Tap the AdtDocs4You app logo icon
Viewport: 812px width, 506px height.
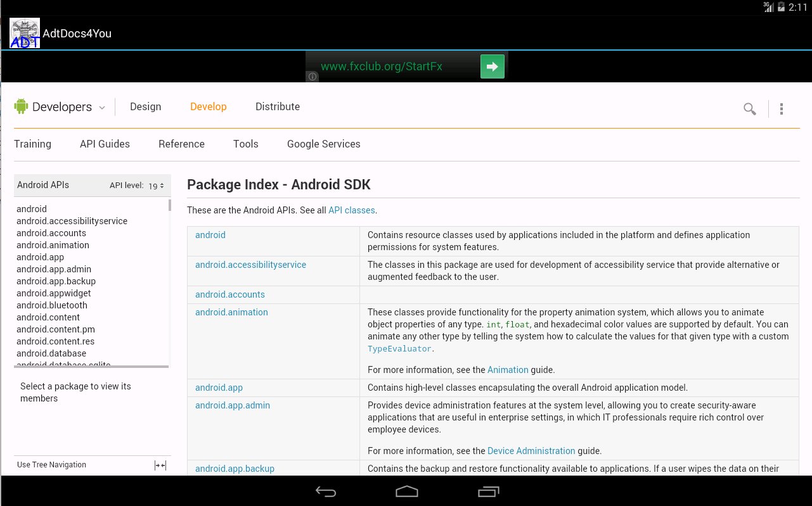point(25,34)
